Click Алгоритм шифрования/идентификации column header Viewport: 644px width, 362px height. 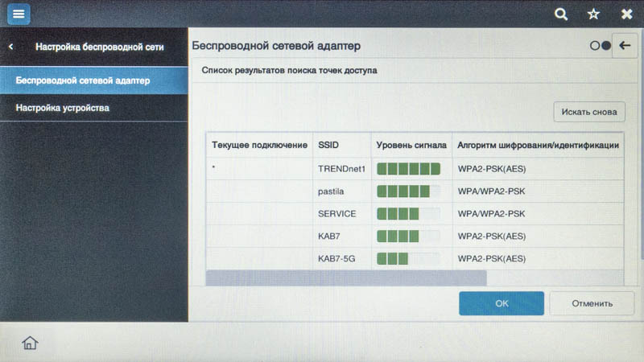click(538, 145)
